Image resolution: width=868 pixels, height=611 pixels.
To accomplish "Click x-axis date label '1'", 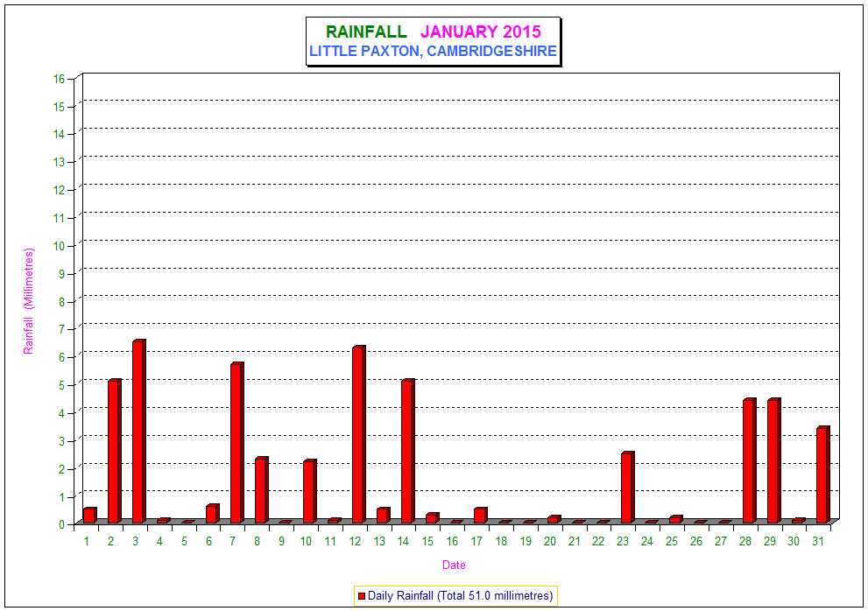I will [x=87, y=542].
